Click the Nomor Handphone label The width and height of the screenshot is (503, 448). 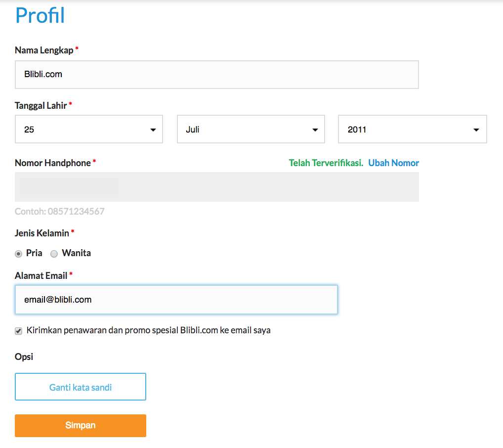tap(53, 163)
